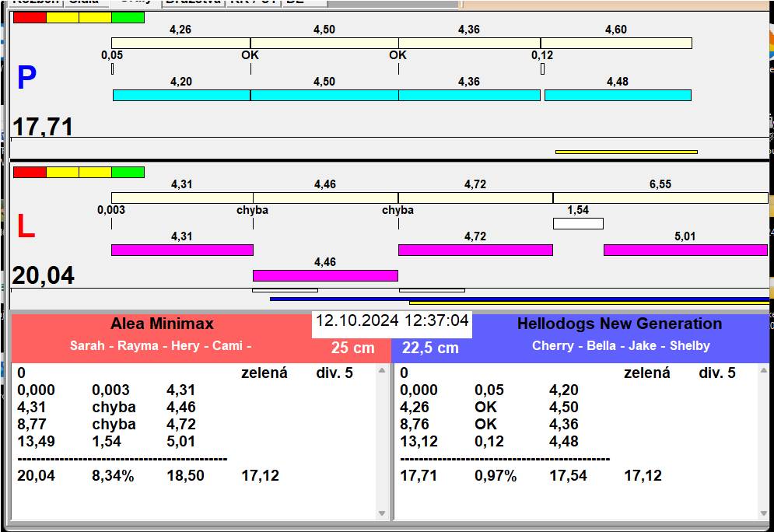
Task: Switch to the Družstva tab
Action: pos(193,2)
